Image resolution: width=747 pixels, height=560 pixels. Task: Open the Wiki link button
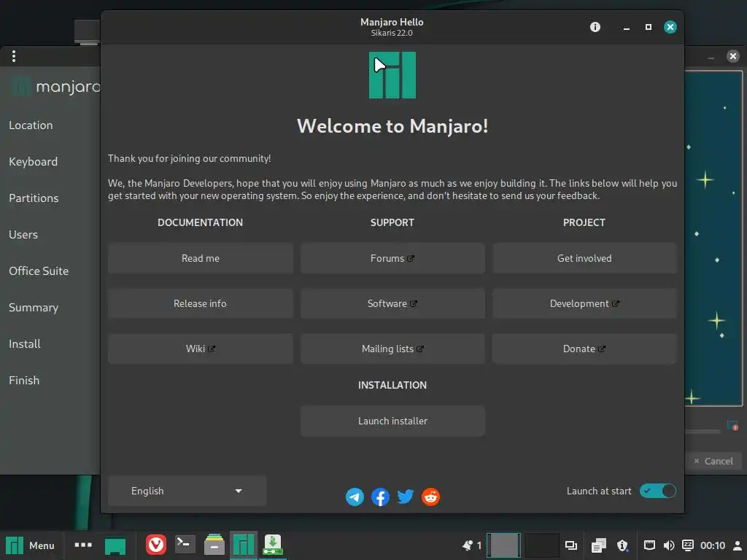coord(201,349)
